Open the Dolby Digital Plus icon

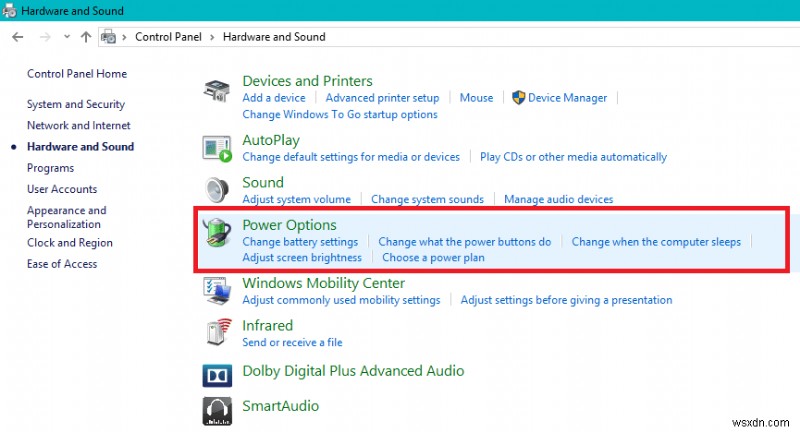coord(217,374)
